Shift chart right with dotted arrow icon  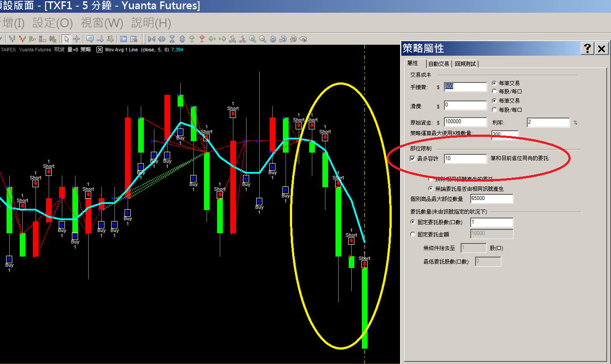[x=222, y=39]
